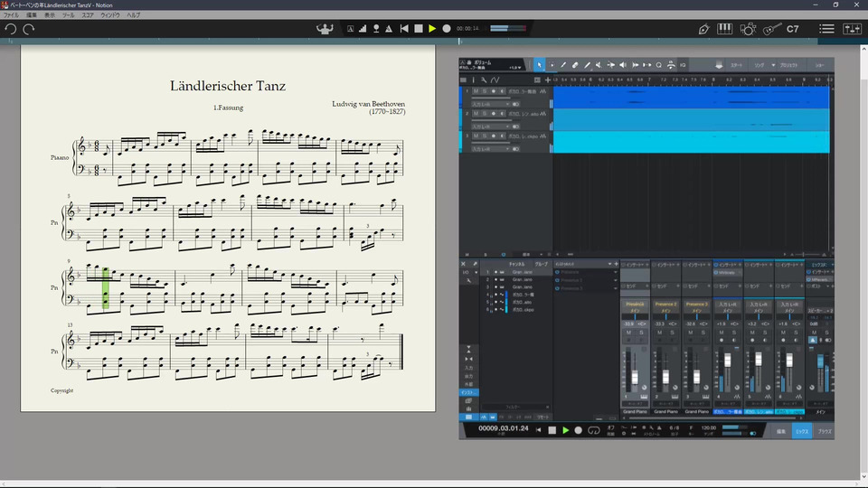Open the C7 chord library
The image size is (868, 488).
[x=793, y=29]
